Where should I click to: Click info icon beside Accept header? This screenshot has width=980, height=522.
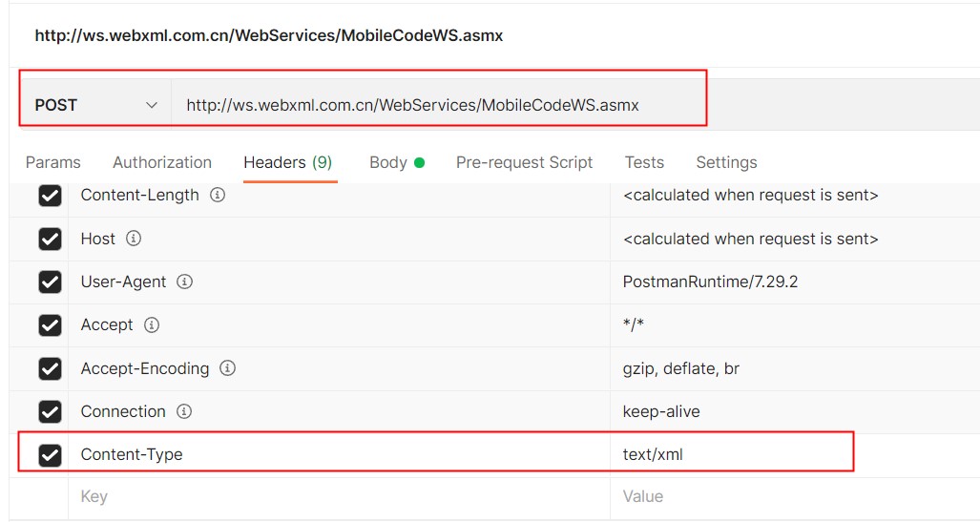(x=152, y=325)
